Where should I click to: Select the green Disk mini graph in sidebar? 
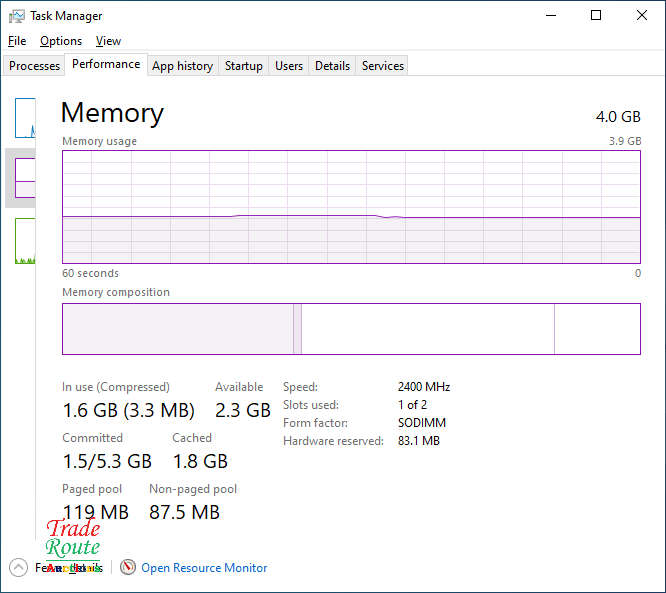coord(25,241)
